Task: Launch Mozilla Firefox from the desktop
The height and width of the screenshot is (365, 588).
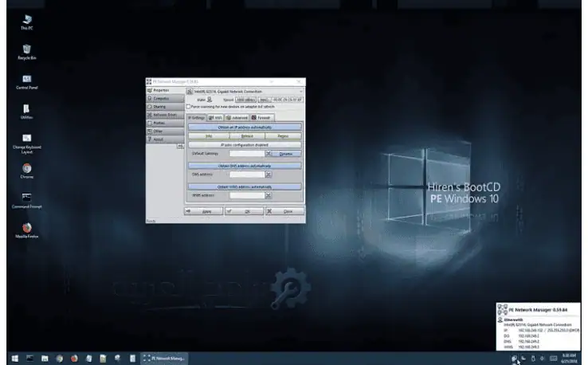Action: (26, 230)
